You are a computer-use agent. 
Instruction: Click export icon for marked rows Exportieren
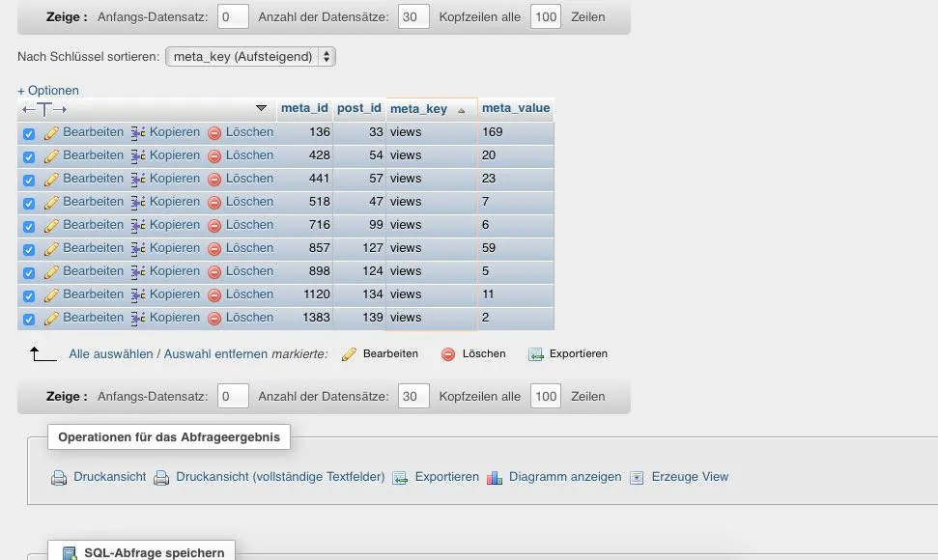(535, 354)
